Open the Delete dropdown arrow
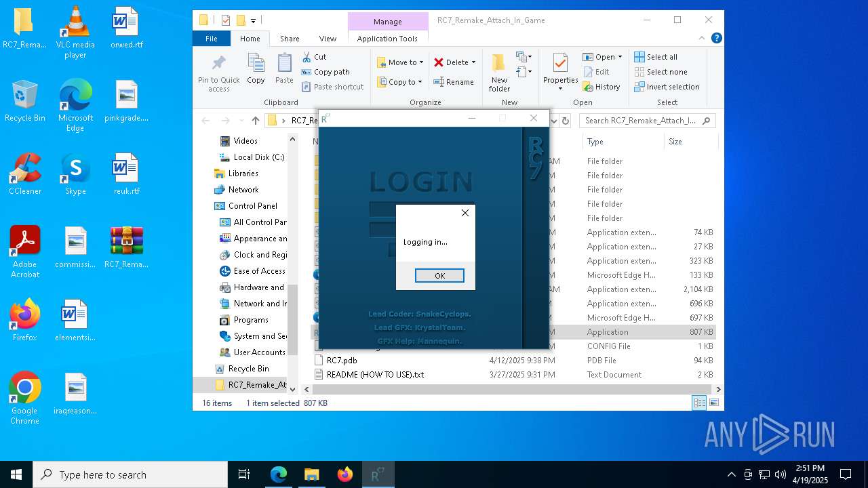Image resolution: width=868 pixels, height=488 pixels. [x=473, y=62]
